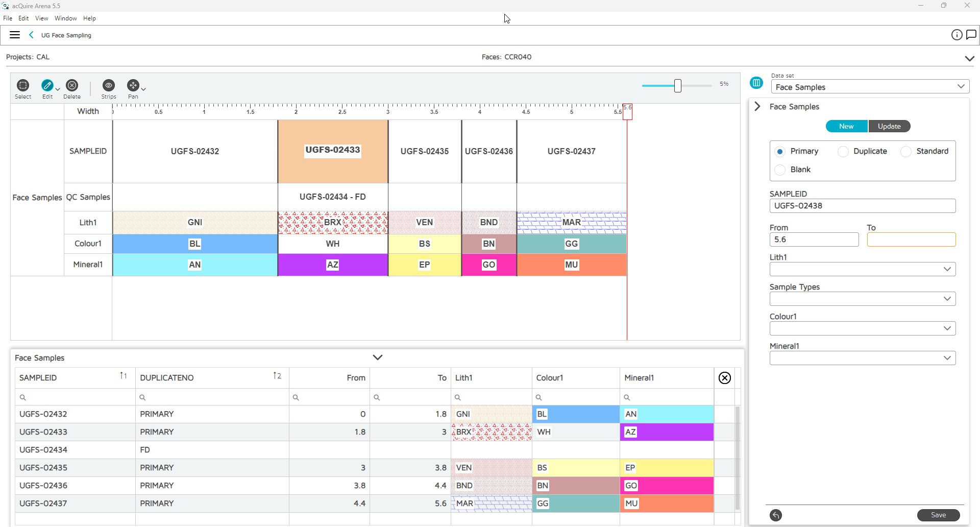980x527 pixels.
Task: Open the hamburger navigation menu
Action: (x=15, y=35)
